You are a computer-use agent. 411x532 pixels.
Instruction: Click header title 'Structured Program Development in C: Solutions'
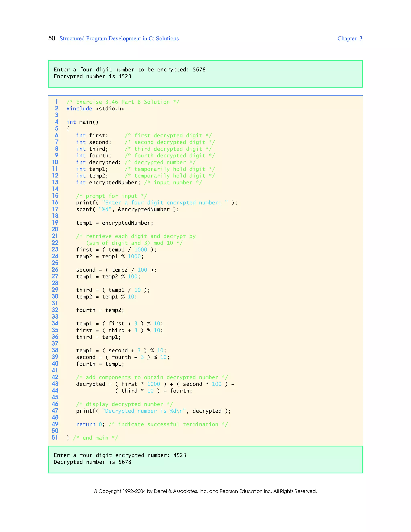(119, 39)
